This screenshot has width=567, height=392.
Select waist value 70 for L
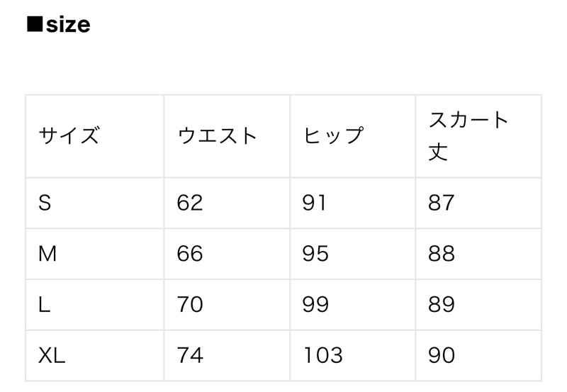[227, 305]
